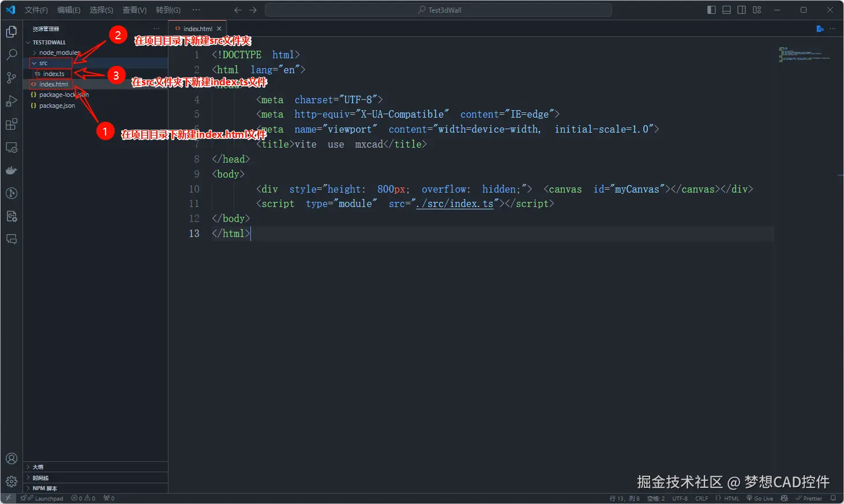Image resolution: width=844 pixels, height=504 pixels.
Task: Open the 转到(G) menu
Action: pyautogui.click(x=168, y=10)
